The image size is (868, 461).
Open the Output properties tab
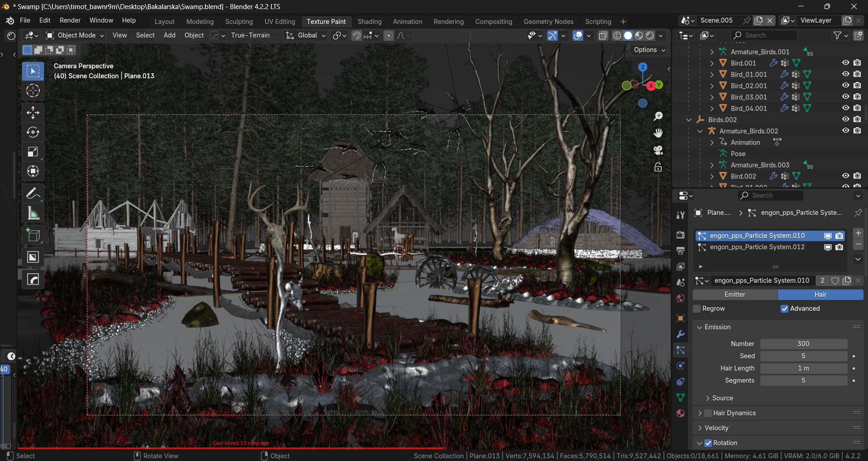click(680, 251)
